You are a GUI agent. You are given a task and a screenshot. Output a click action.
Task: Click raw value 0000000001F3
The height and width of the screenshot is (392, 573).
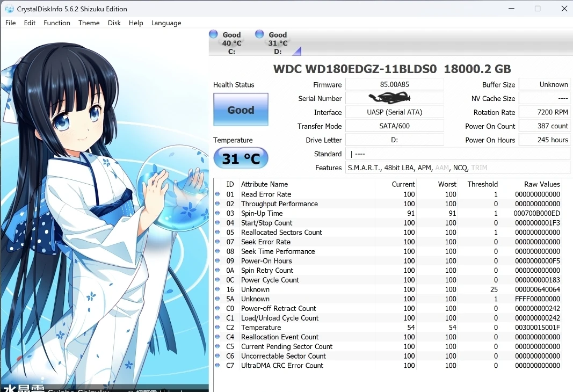click(537, 223)
